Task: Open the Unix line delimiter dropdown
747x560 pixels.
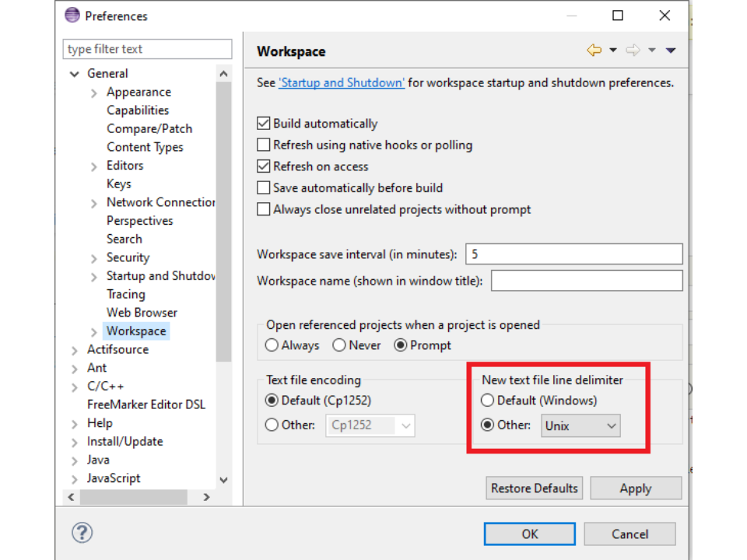Action: coord(580,425)
